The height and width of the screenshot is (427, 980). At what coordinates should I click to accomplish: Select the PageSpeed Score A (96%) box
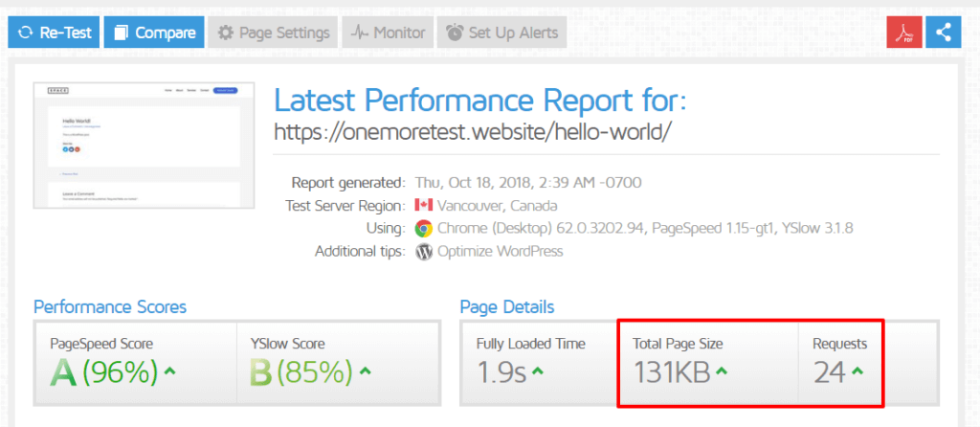[136, 363]
